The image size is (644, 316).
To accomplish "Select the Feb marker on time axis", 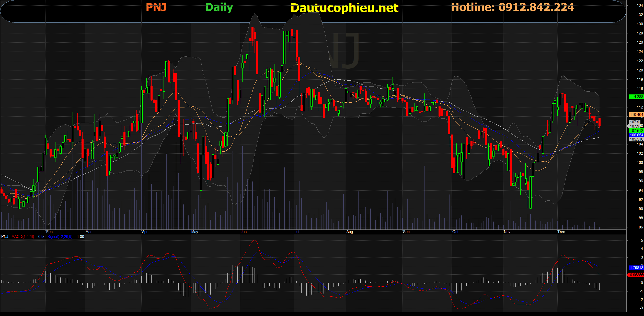I will 49,232.
